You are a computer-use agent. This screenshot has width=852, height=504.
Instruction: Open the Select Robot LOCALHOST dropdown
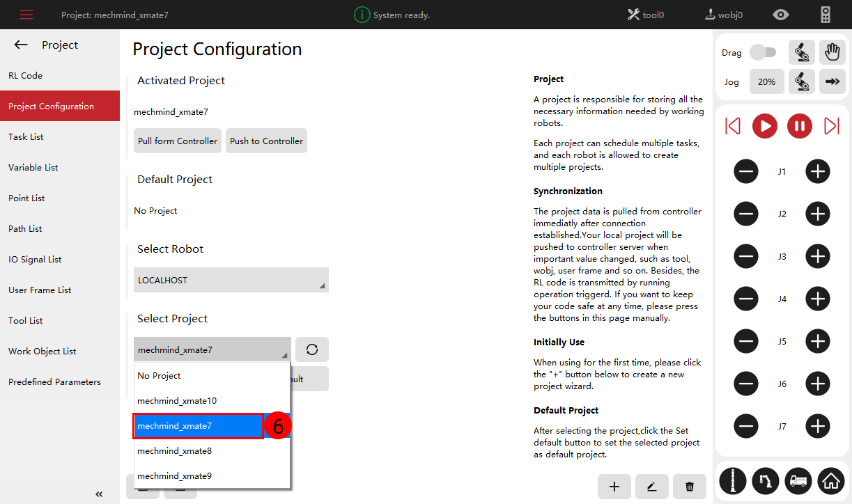(x=231, y=280)
